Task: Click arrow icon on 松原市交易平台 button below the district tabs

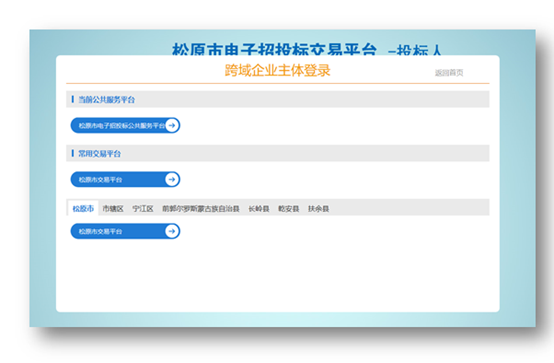Action: (172, 231)
